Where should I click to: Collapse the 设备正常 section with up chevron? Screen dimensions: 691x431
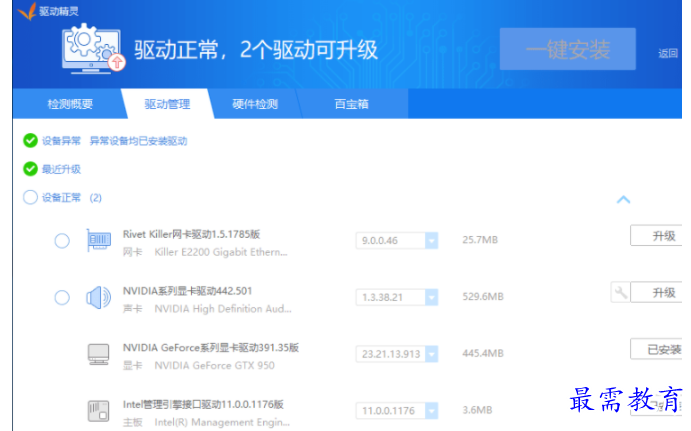pos(623,200)
